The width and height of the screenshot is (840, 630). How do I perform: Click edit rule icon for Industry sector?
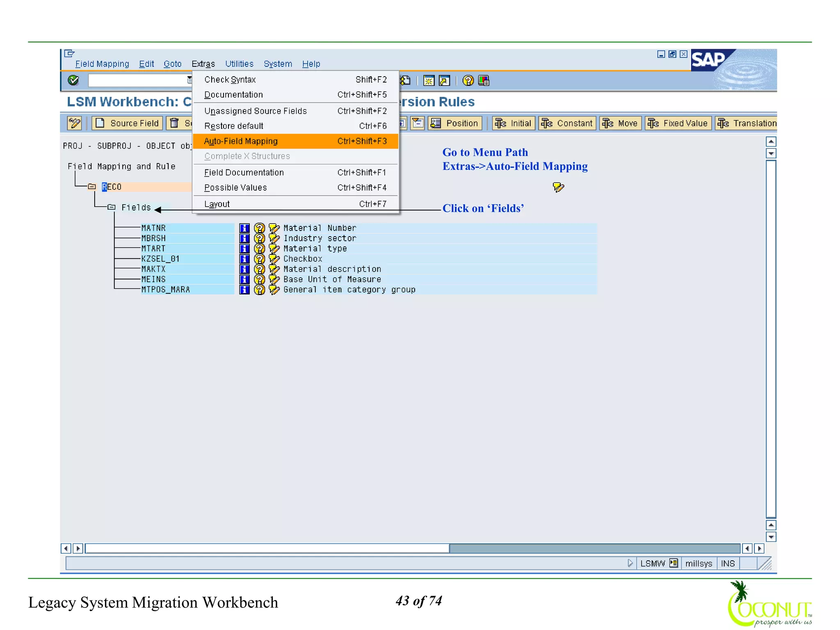(274, 238)
